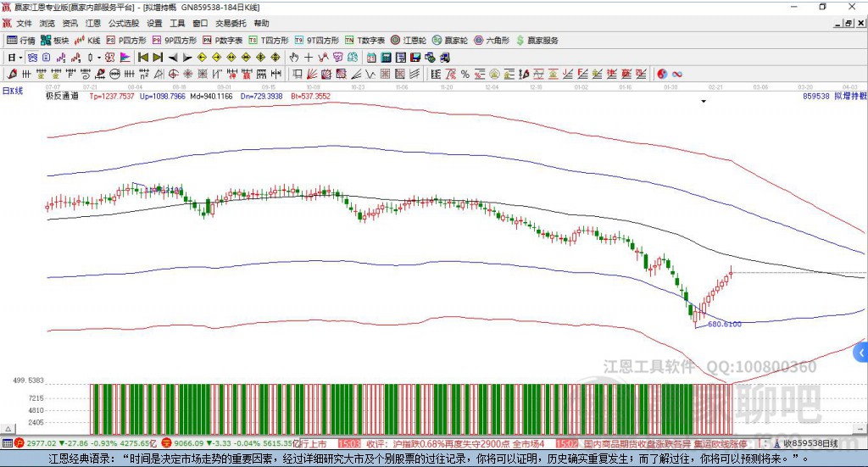
Task: Open the candlestick style dropdown arrow
Action: (x=98, y=58)
